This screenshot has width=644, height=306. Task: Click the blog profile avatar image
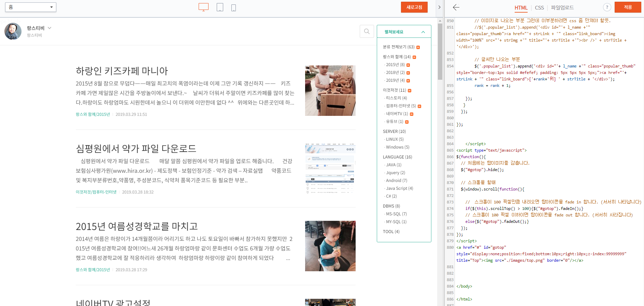click(13, 31)
